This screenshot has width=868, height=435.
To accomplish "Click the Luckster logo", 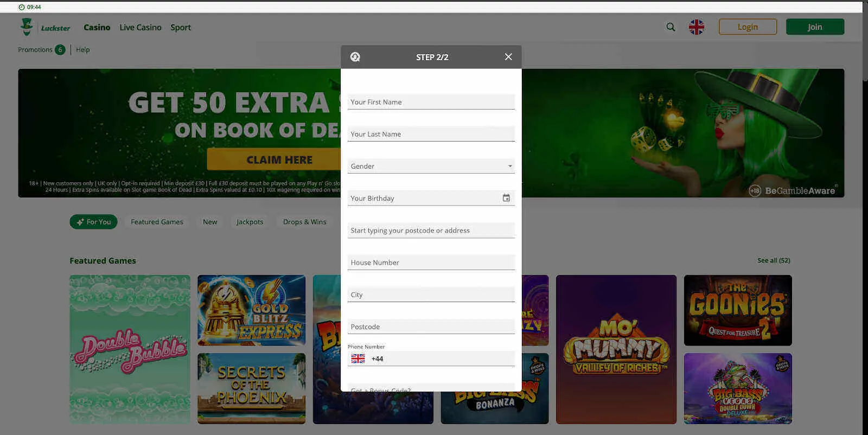I will pos(45,27).
